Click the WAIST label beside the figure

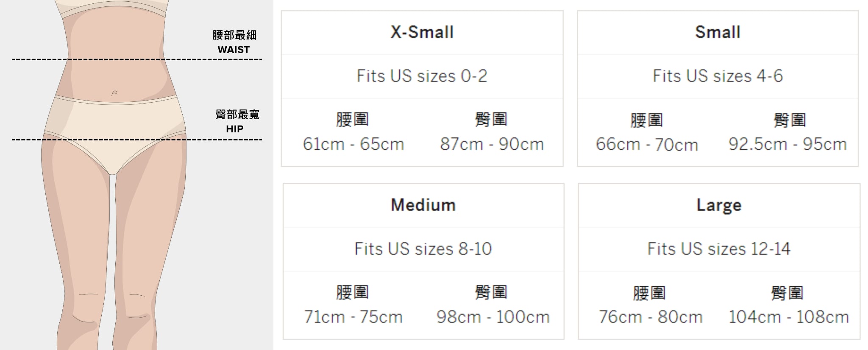[234, 50]
